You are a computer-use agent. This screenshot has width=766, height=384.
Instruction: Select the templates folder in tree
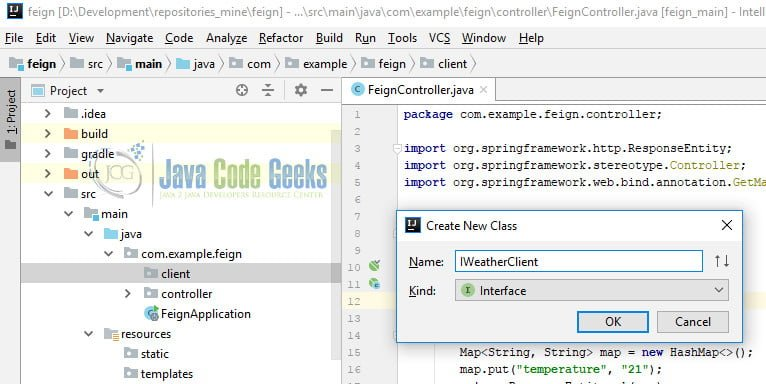(167, 374)
